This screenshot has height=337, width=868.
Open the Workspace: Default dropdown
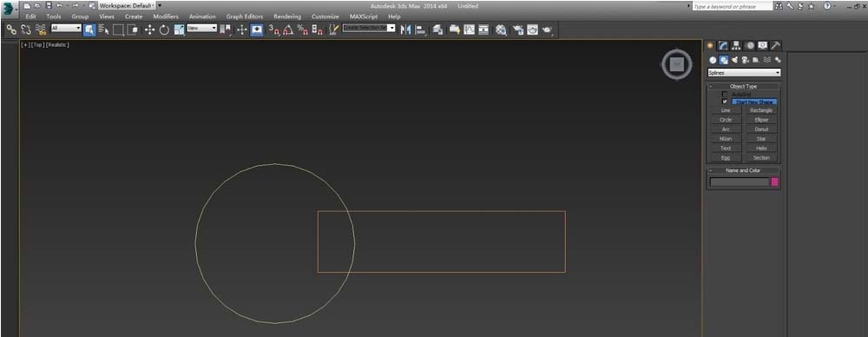pyautogui.click(x=127, y=5)
